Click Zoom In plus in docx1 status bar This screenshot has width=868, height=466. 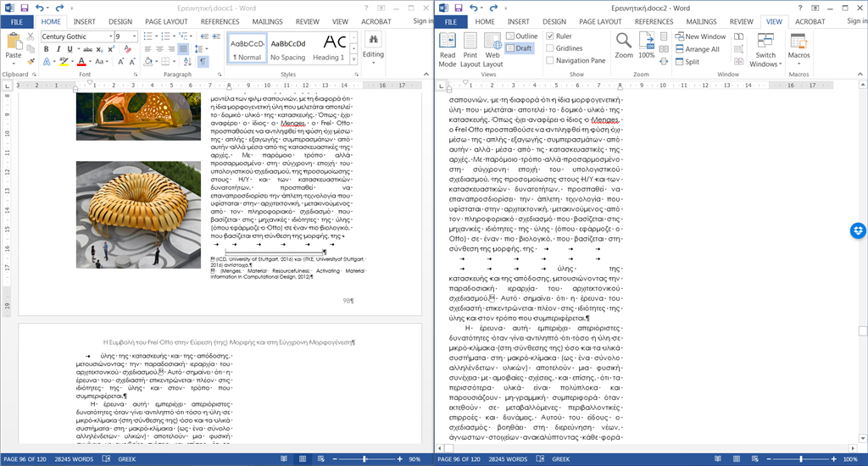[x=400, y=459]
